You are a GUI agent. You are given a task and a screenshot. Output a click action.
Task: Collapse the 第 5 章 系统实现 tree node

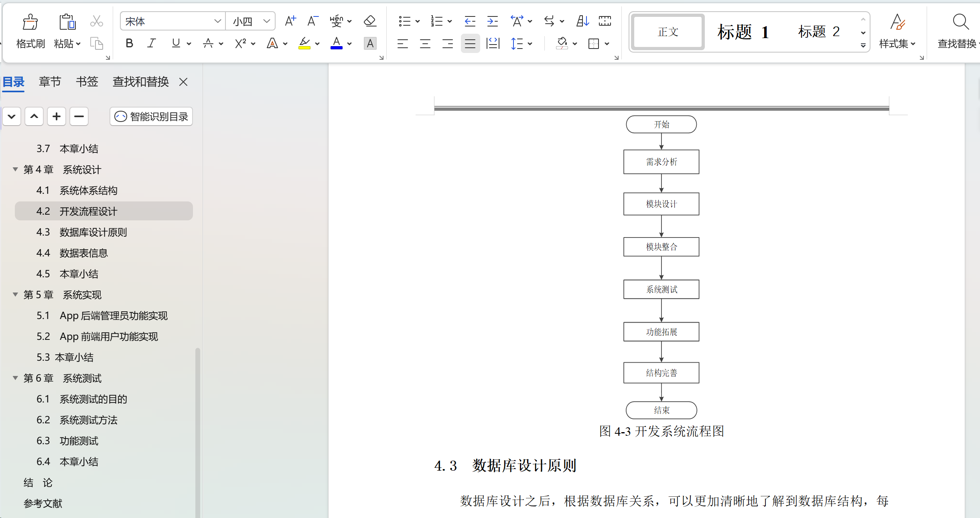[x=15, y=295]
